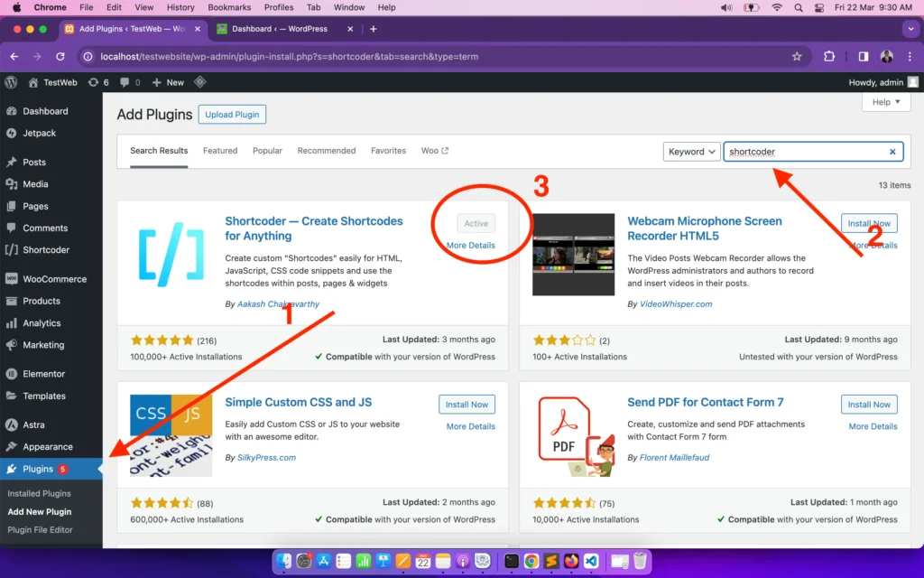Launch Keynote from the dock
This screenshot has width=924, height=578.
pyautogui.click(x=383, y=561)
